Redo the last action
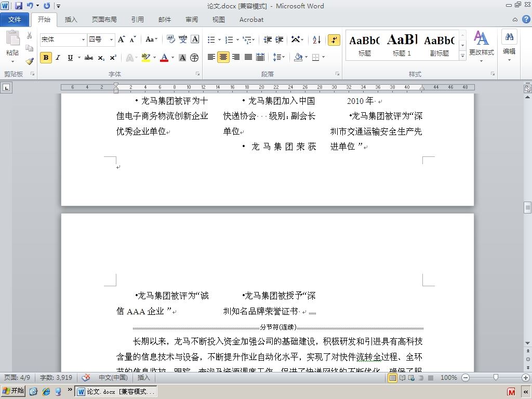Screen dimensions: 532x399 (x=47, y=6)
